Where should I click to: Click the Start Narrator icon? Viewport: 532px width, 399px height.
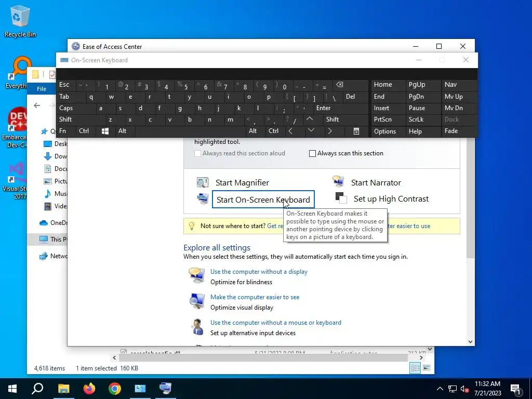(x=338, y=181)
